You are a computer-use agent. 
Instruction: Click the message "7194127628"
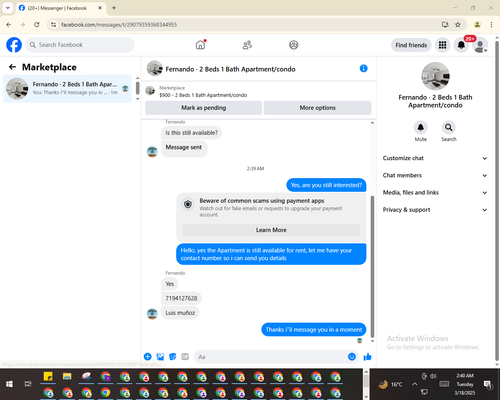click(x=181, y=298)
